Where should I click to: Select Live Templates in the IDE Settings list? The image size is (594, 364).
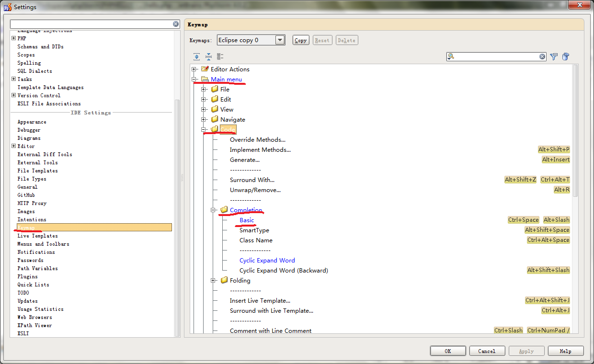37,236
